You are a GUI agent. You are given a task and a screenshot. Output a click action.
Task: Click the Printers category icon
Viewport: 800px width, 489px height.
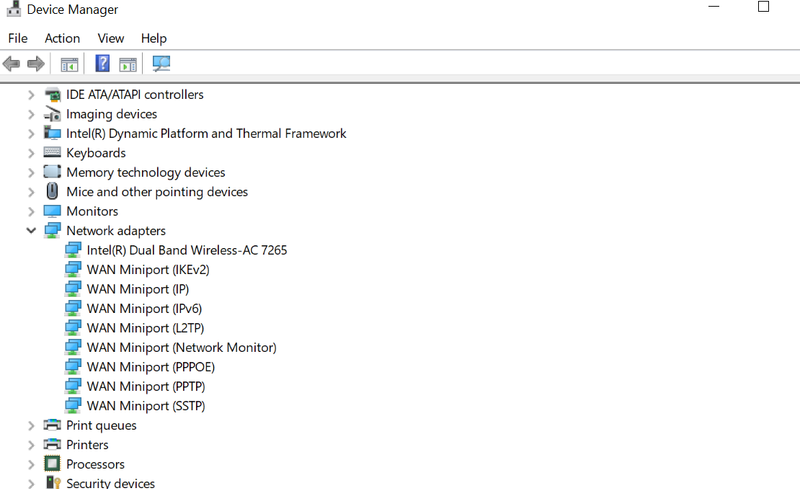click(x=52, y=444)
